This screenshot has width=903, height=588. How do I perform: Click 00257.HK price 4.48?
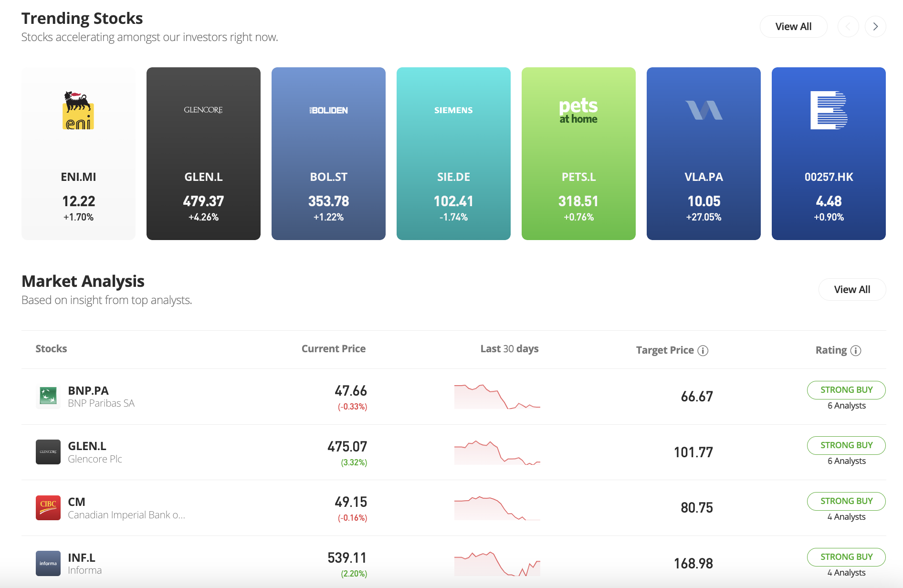tap(829, 201)
